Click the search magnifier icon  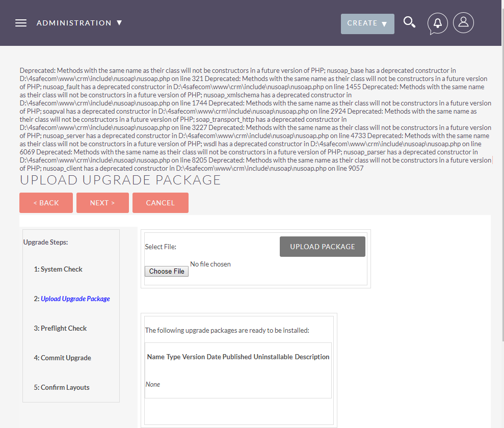tap(409, 22)
